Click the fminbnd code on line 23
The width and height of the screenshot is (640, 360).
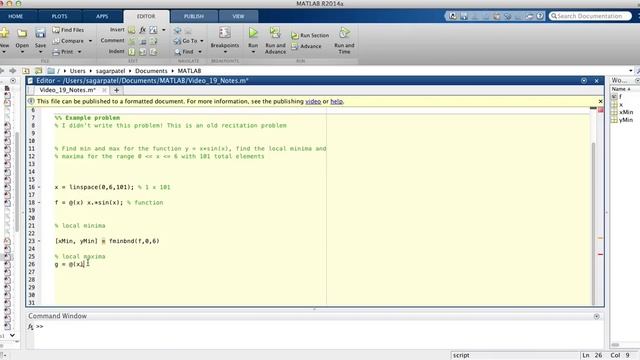[134, 241]
